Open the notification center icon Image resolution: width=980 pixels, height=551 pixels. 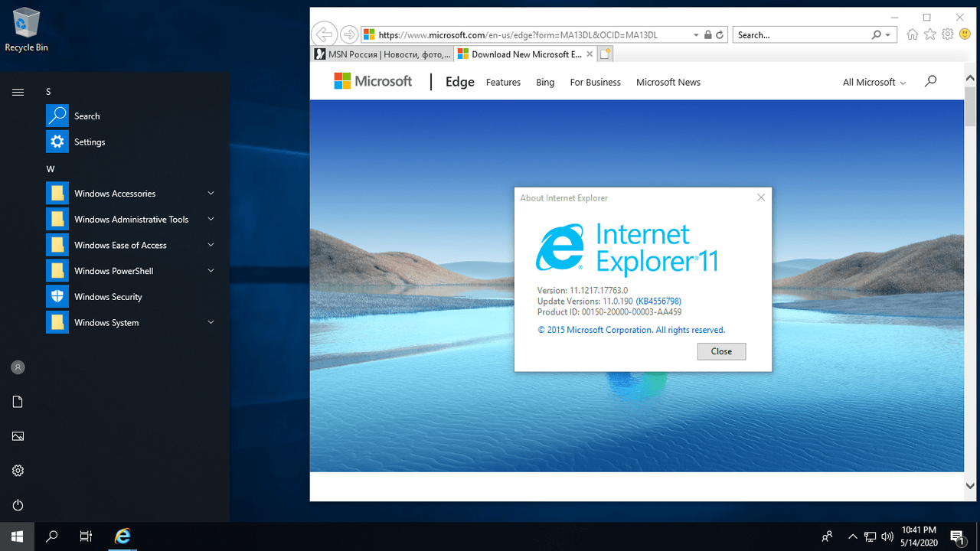[x=957, y=536]
